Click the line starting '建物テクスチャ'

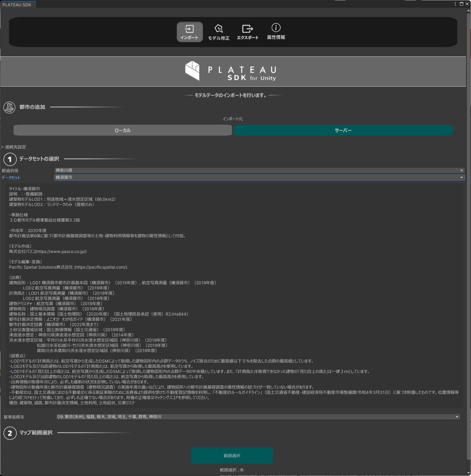pos(56,304)
